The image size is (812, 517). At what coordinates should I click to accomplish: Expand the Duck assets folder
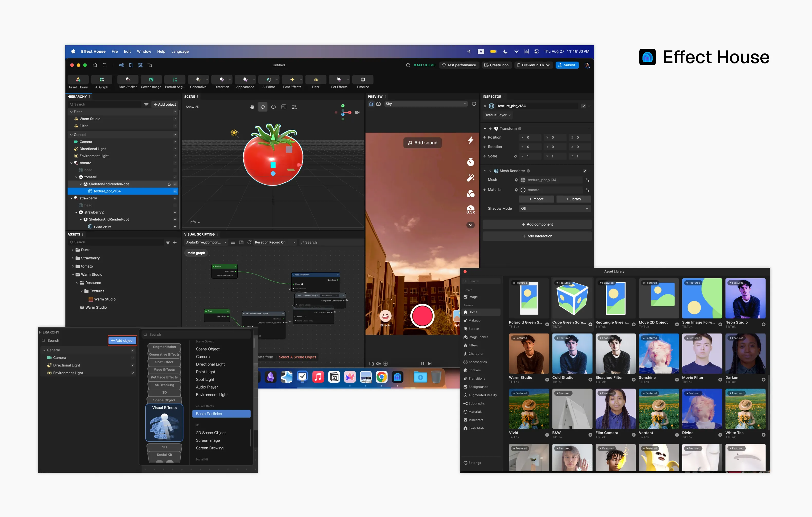click(73, 250)
